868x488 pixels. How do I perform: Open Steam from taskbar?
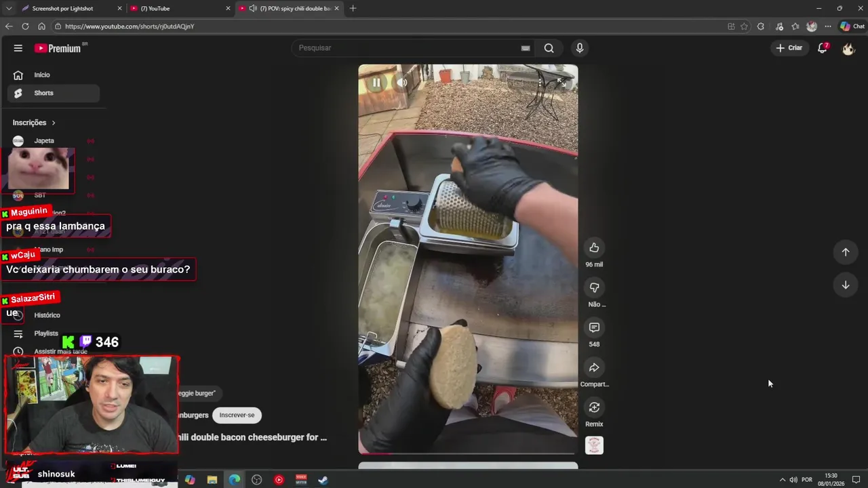point(323,480)
